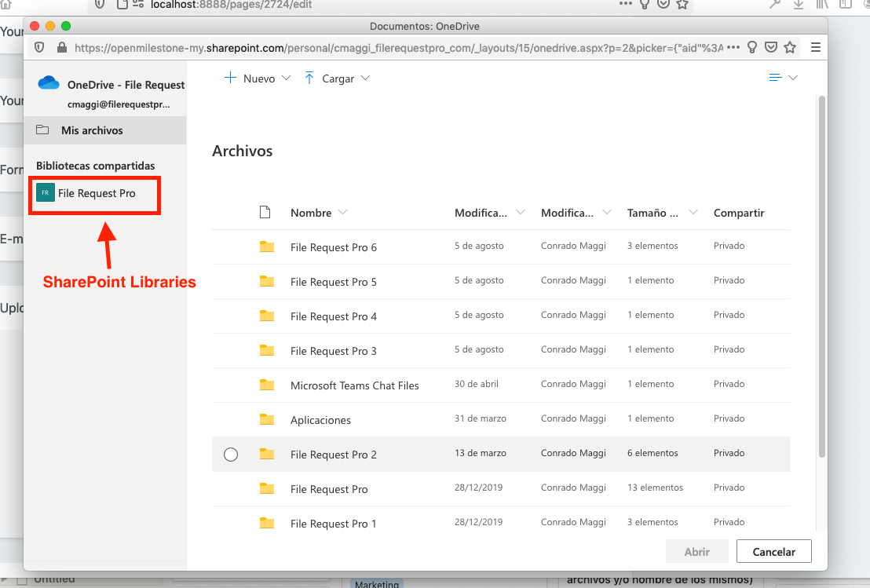Open the hamburger menu in the picker window
The image size is (870, 588).
click(816, 47)
